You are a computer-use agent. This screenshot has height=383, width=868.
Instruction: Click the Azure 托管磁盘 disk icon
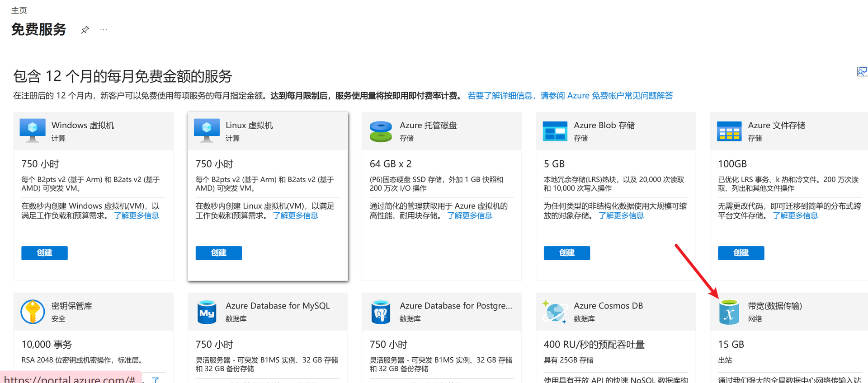tap(381, 131)
